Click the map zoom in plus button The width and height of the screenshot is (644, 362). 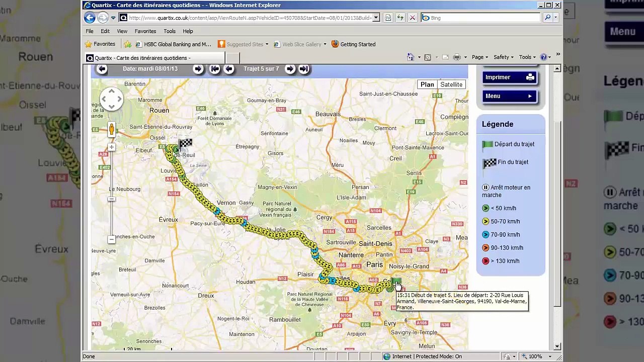point(112,147)
